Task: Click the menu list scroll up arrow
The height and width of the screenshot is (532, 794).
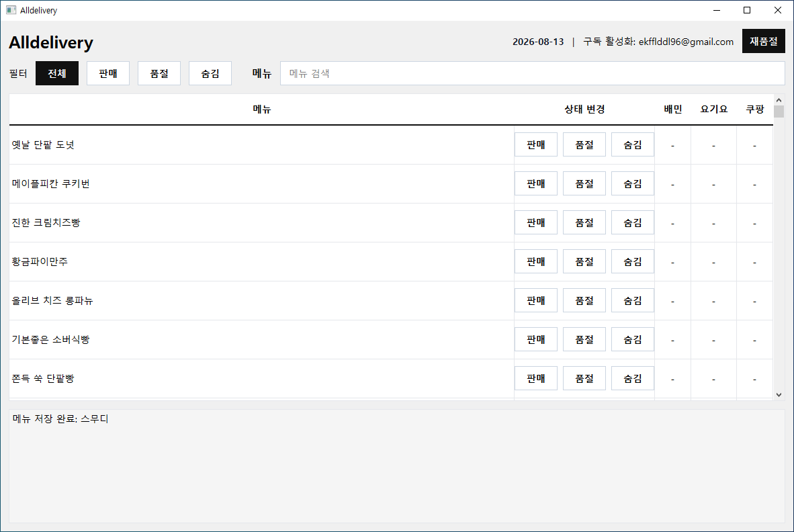Action: click(779, 100)
